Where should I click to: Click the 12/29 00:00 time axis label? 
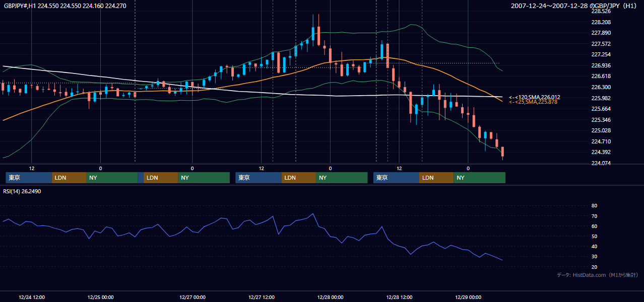468,297
